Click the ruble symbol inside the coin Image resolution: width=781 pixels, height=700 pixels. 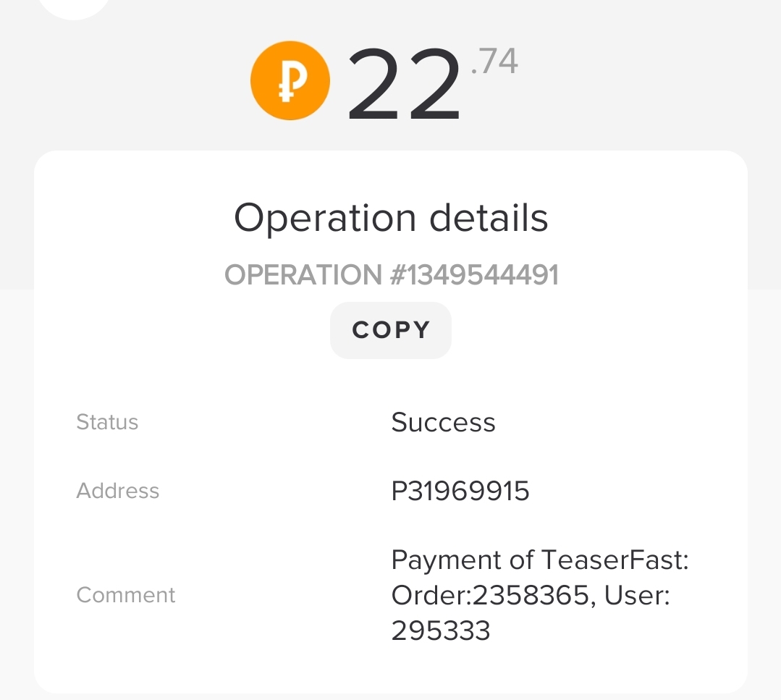coord(290,81)
